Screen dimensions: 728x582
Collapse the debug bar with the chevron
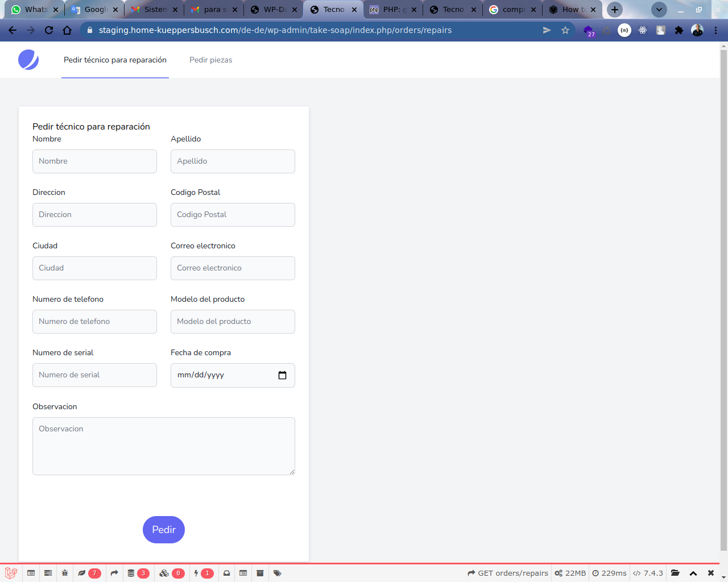[693, 573]
